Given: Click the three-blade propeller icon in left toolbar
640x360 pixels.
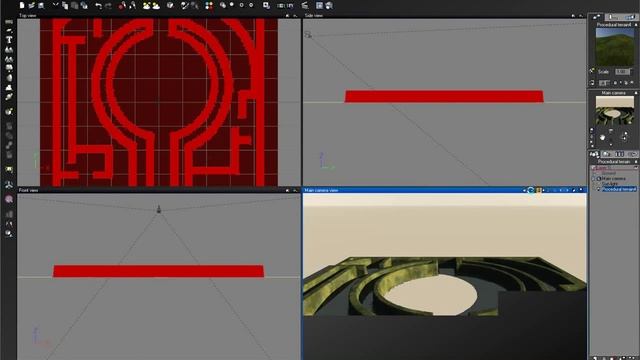Looking at the screenshot, I should click(9, 184).
